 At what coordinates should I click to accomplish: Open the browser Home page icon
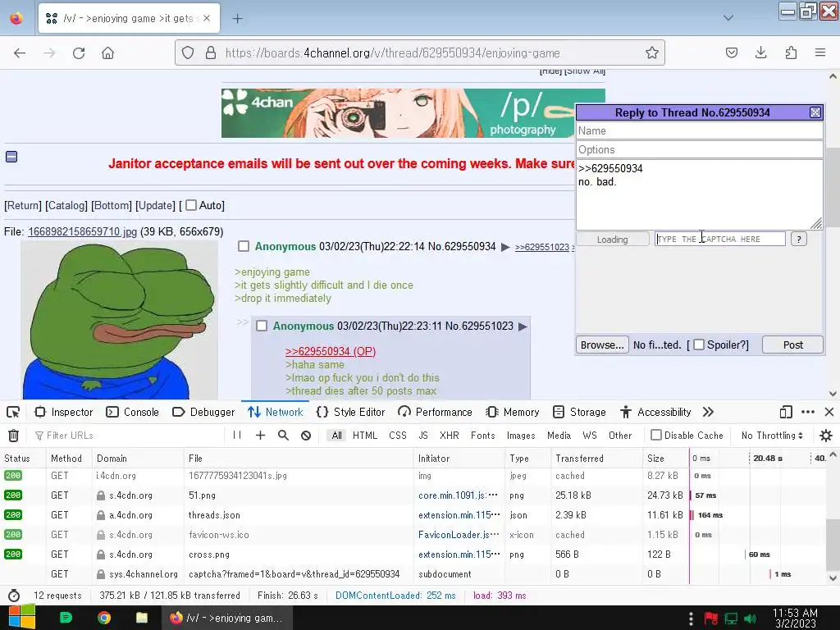click(x=108, y=53)
